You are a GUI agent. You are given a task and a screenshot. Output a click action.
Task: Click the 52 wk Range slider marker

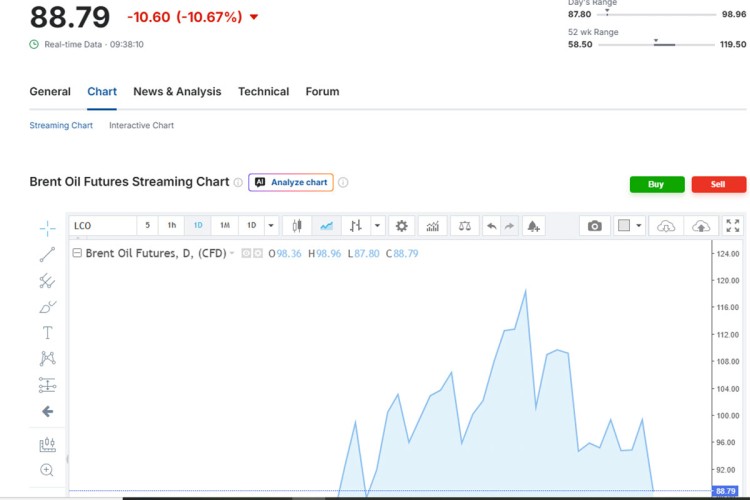click(x=656, y=41)
